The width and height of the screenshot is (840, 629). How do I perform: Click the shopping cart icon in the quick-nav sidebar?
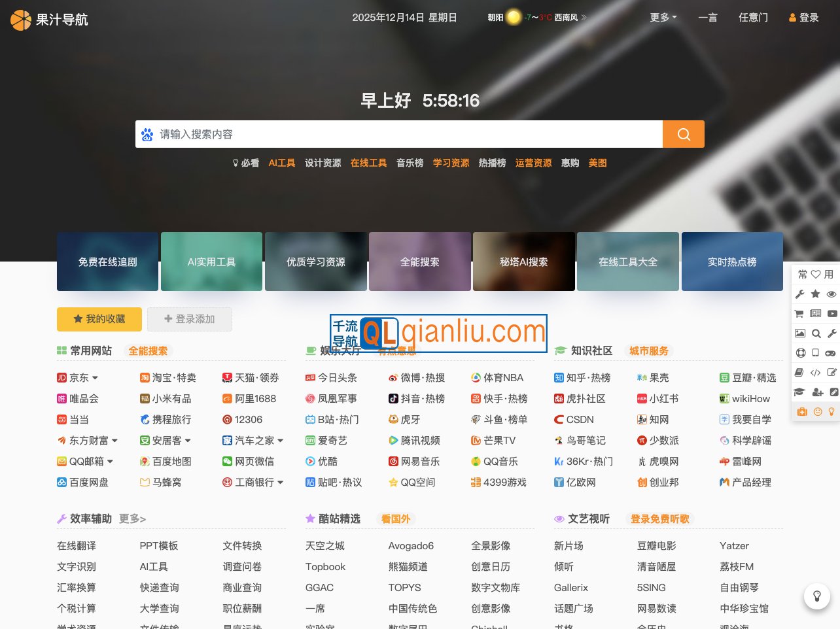point(800,314)
